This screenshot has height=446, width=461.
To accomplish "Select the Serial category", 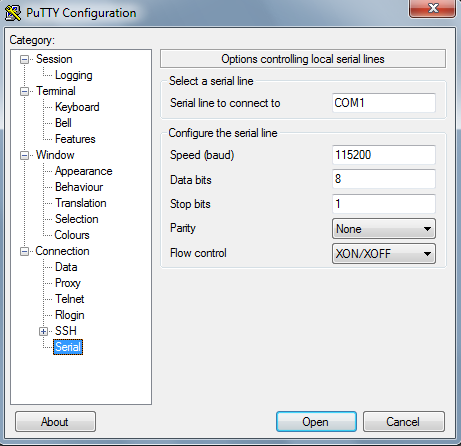I will 68,347.
